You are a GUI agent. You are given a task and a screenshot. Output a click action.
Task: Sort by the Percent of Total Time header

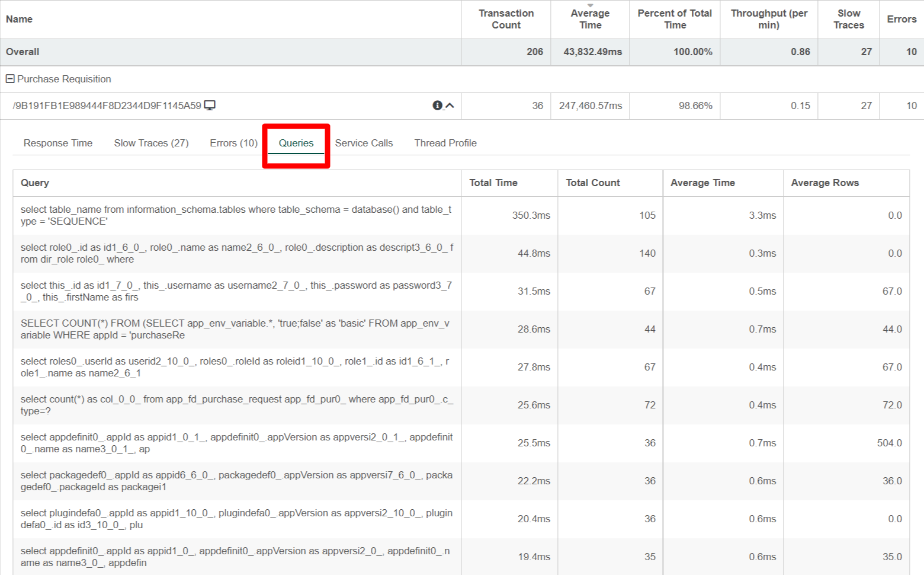tap(675, 19)
